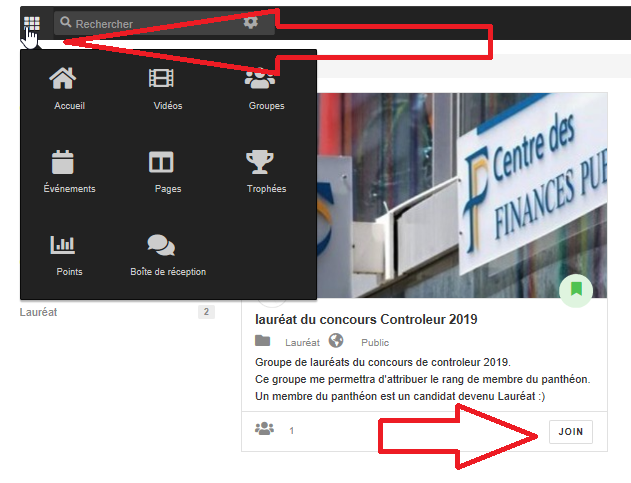This screenshot has width=631, height=483.
Task: Click the Public globe icon
Action: coord(336,341)
